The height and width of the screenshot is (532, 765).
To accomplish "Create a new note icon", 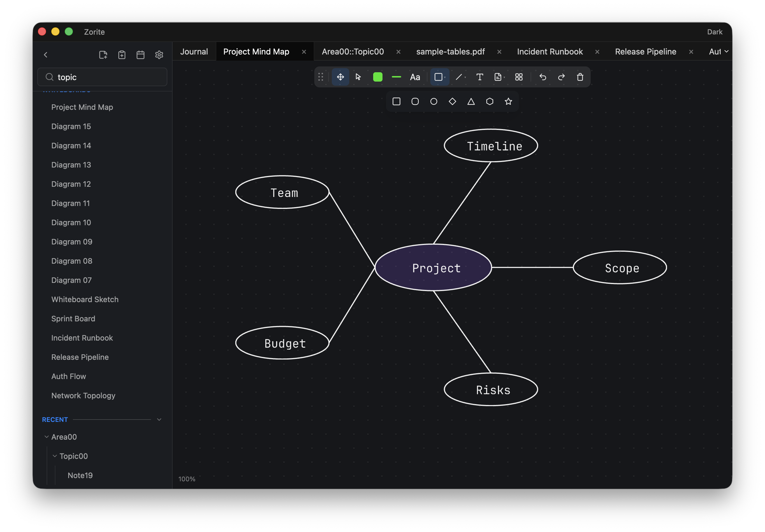I will point(103,54).
